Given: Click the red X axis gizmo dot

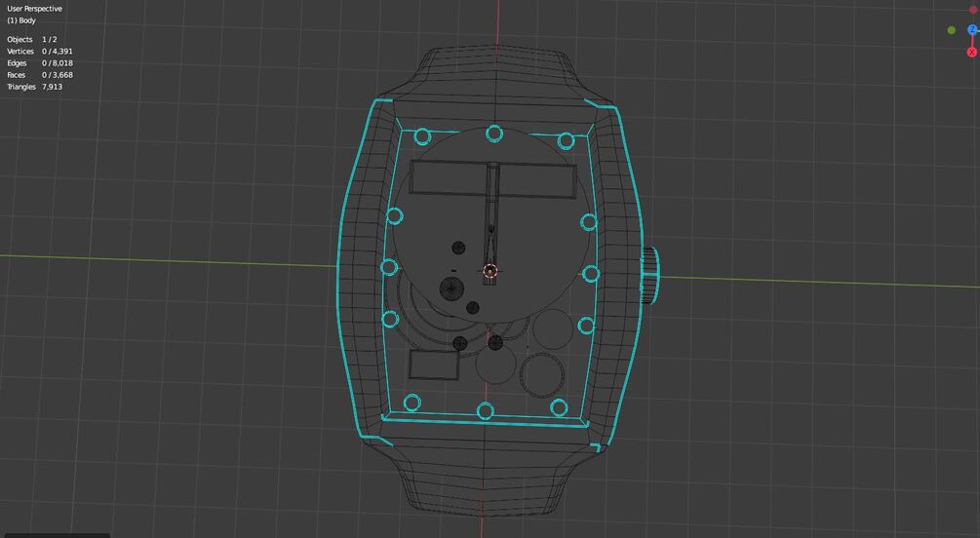Looking at the screenshot, I should (x=972, y=53).
